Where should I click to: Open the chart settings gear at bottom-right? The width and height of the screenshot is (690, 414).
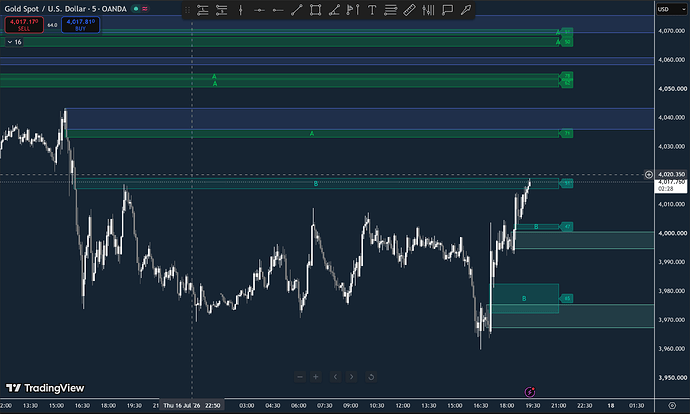click(x=672, y=405)
